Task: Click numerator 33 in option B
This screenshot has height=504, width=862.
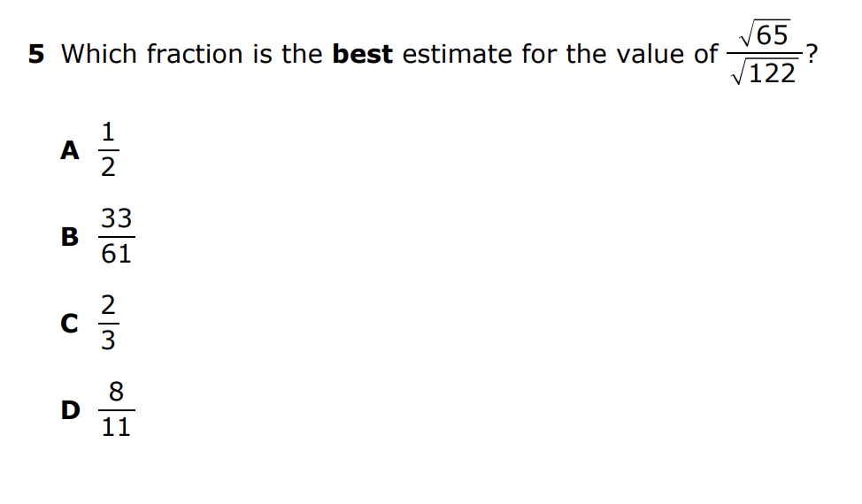Action: pos(116,218)
